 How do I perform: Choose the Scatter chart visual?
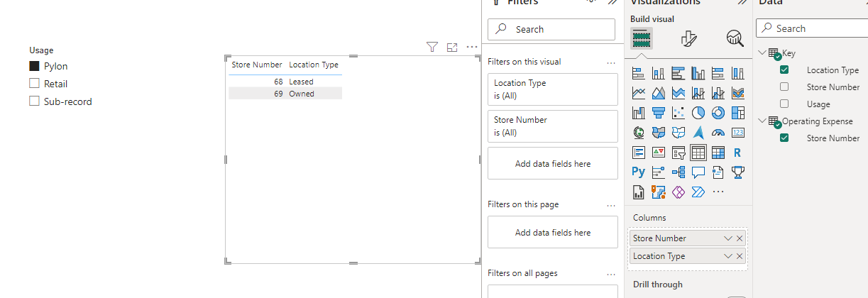678,113
